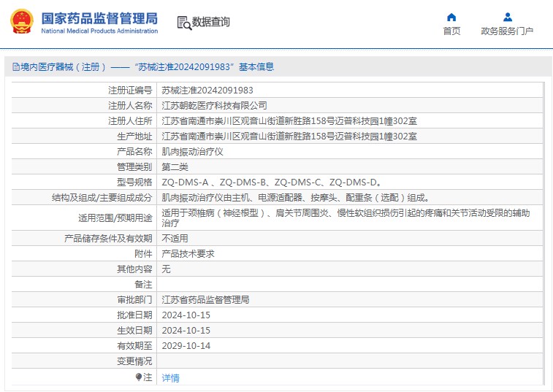Click product name 肌肉振动治疗仪 cell

(x=192, y=152)
